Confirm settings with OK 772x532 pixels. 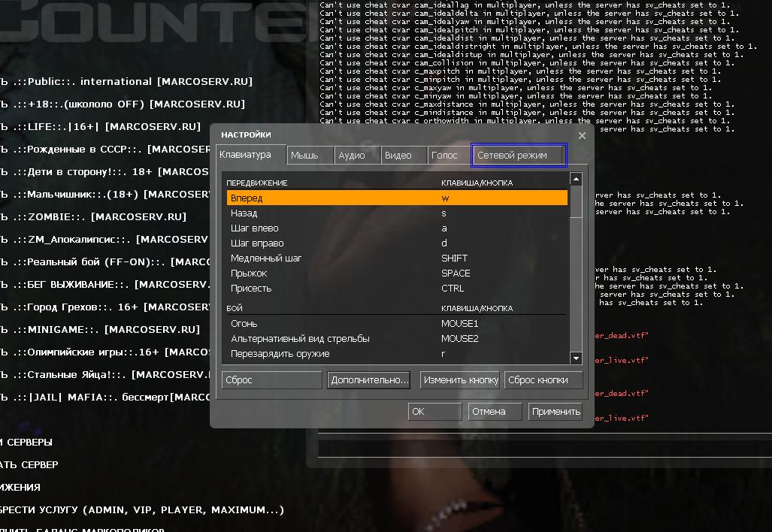coord(434,412)
